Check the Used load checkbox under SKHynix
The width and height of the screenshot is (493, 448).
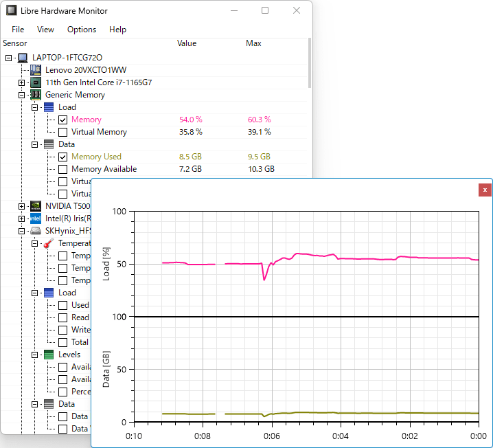point(63,305)
